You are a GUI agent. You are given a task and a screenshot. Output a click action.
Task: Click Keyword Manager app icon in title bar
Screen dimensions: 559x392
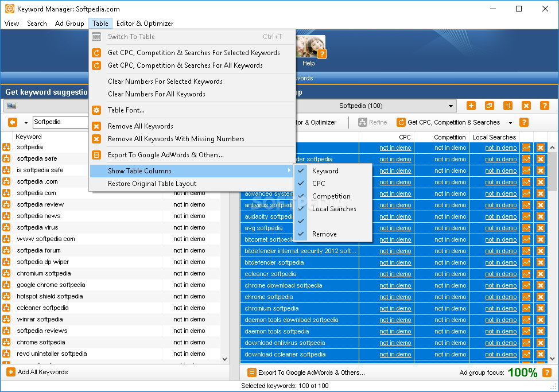click(10, 9)
